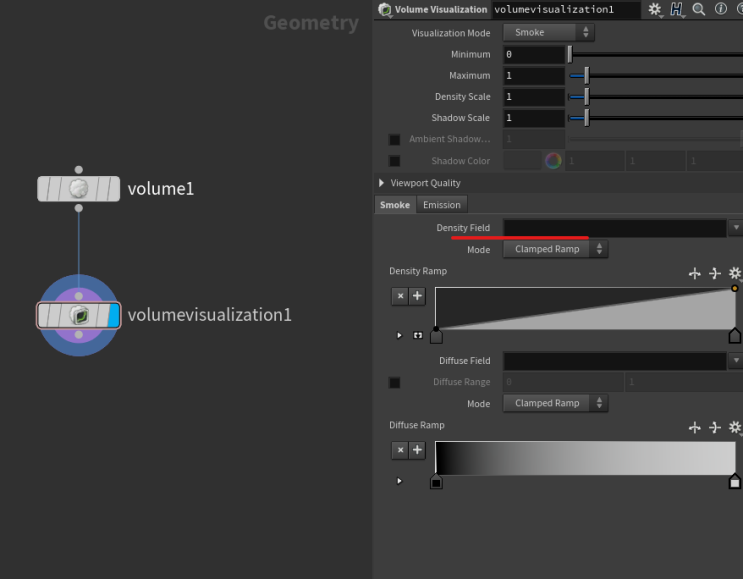The image size is (743, 579).
Task: Switch to the Smoke tab
Action: pyautogui.click(x=395, y=205)
